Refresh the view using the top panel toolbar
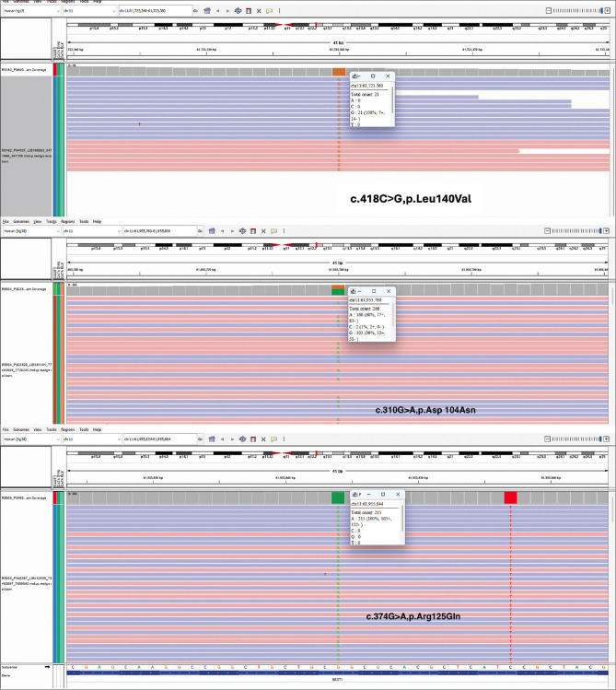 click(x=238, y=11)
